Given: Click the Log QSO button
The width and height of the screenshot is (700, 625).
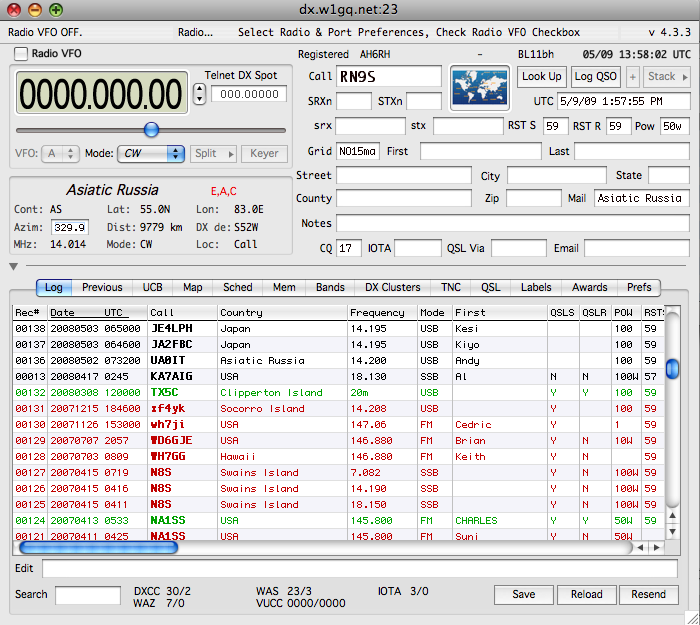Looking at the screenshot, I should pos(595,77).
